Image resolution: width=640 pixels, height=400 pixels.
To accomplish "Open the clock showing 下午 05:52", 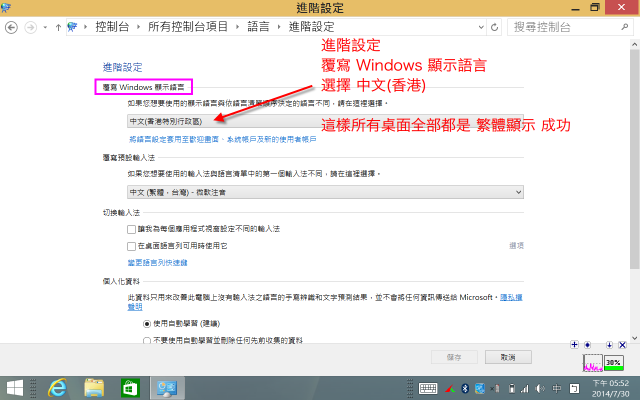I will click(611, 388).
